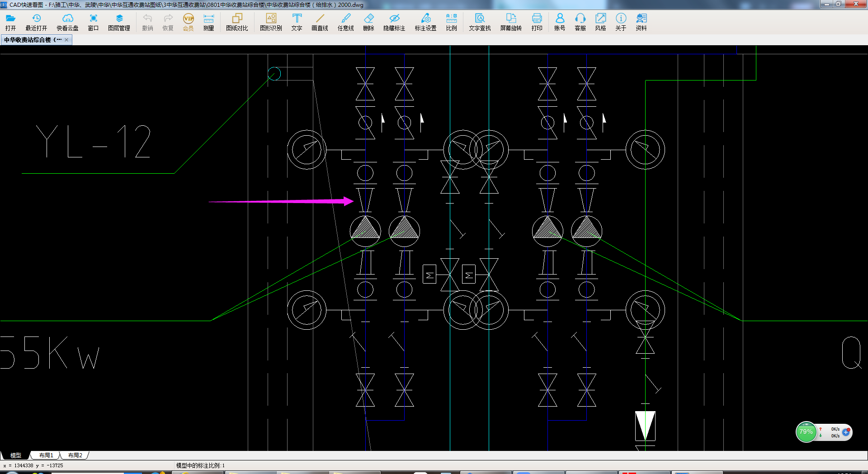Click 屏幕旋转 screen rotation
The width and height of the screenshot is (868, 474).
pyautogui.click(x=511, y=22)
